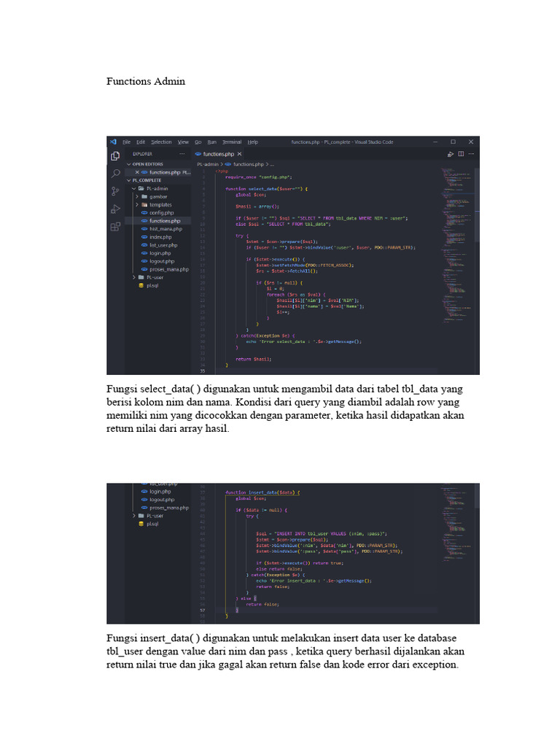Image resolution: width=560 pixels, height=747 pixels.
Task: Open config.php in the file tree
Action: tap(157, 213)
